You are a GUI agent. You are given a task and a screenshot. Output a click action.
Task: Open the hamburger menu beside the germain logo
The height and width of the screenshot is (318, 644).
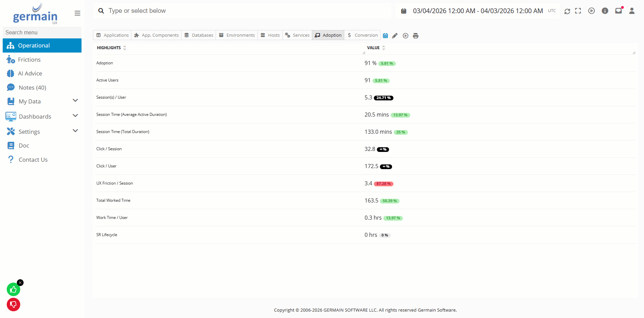click(77, 13)
